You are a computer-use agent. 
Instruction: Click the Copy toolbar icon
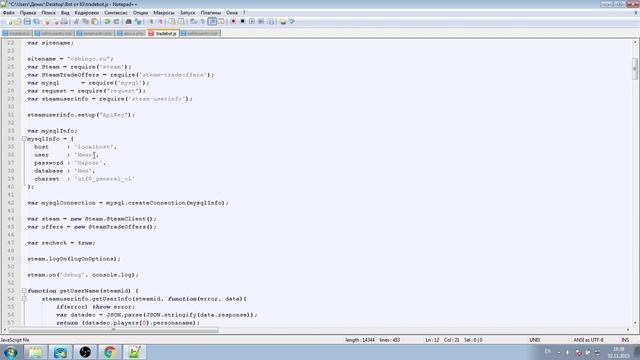pyautogui.click(x=85, y=21)
